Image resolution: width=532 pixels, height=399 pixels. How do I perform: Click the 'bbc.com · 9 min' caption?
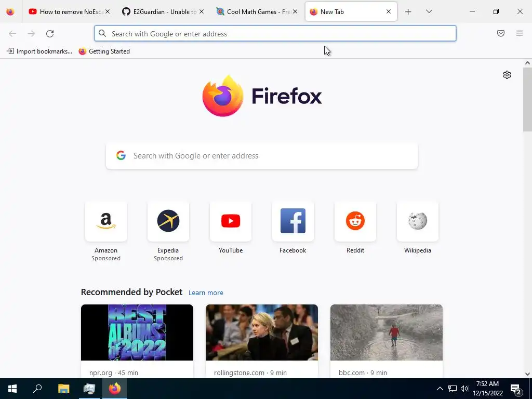[x=363, y=373]
